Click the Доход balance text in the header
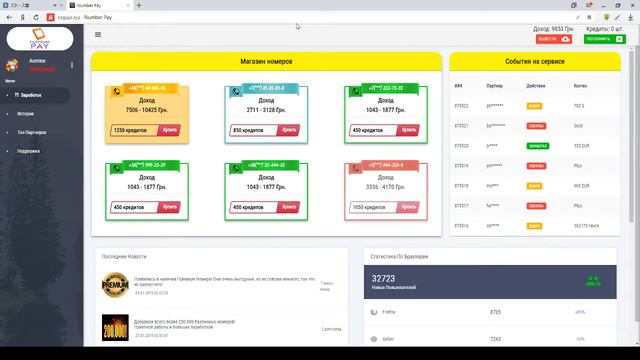This screenshot has height=360, width=640. coord(553,29)
